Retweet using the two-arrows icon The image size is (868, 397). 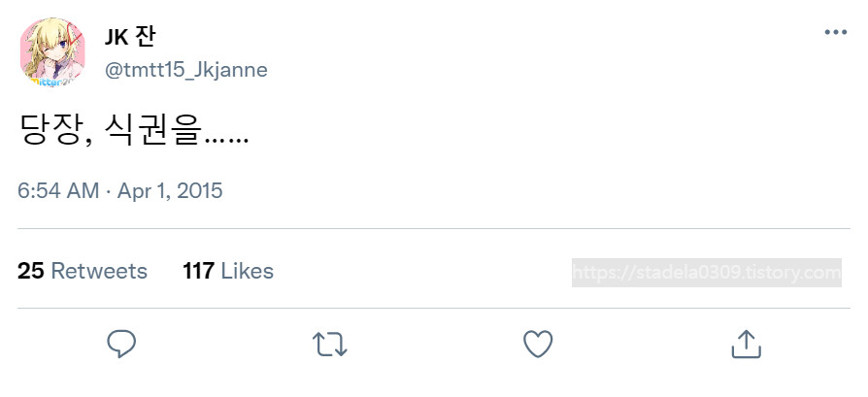[x=329, y=344]
